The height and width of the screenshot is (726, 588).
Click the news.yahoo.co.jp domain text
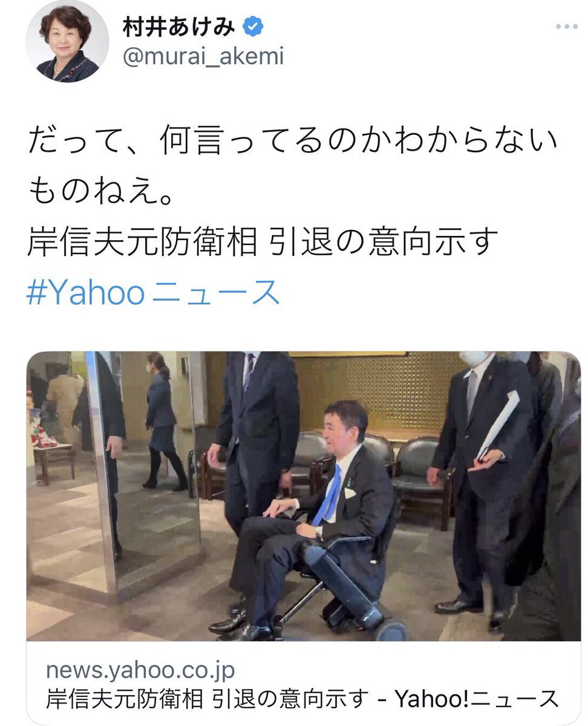coord(140,670)
